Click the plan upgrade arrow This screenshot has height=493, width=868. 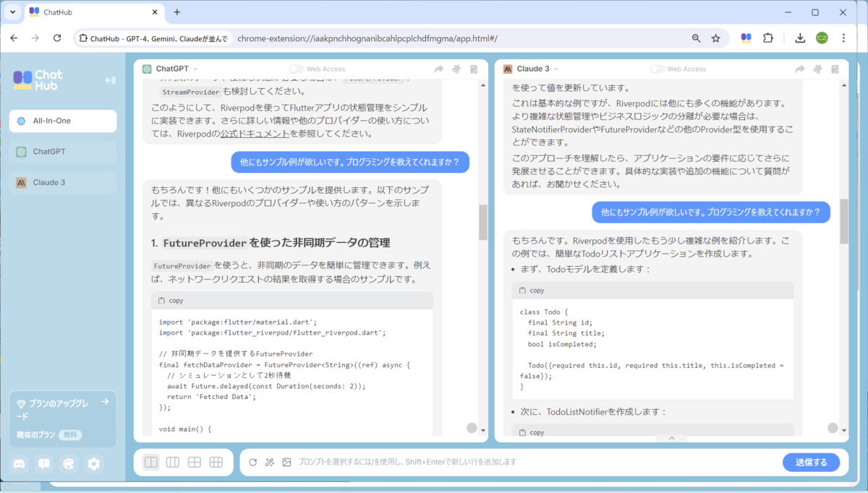tap(105, 401)
